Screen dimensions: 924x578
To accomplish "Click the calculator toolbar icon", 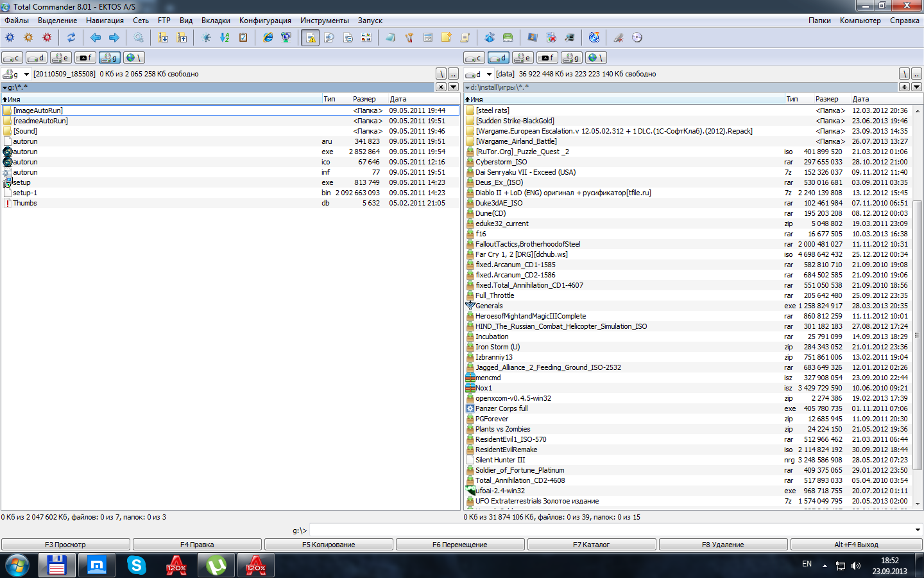I will [428, 38].
